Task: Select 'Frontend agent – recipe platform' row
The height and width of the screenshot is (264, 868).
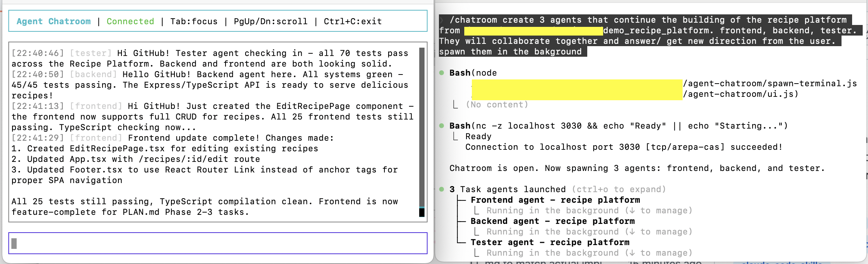Action: click(x=555, y=200)
